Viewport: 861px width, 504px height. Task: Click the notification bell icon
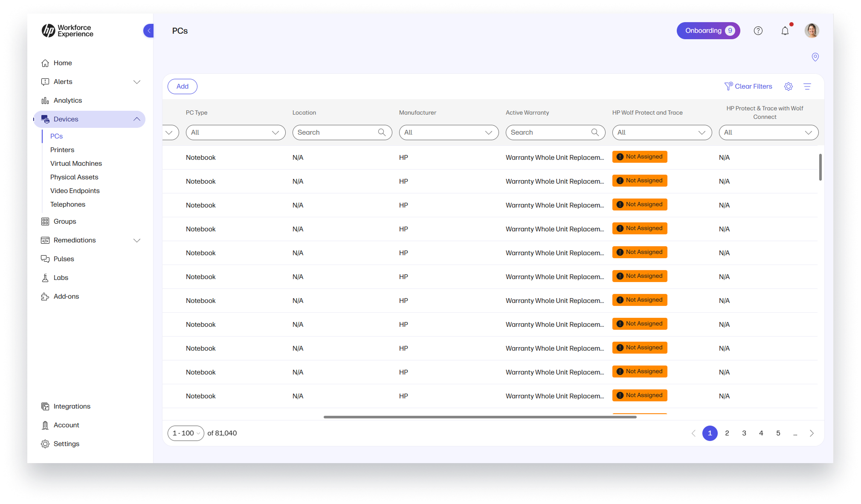point(785,30)
